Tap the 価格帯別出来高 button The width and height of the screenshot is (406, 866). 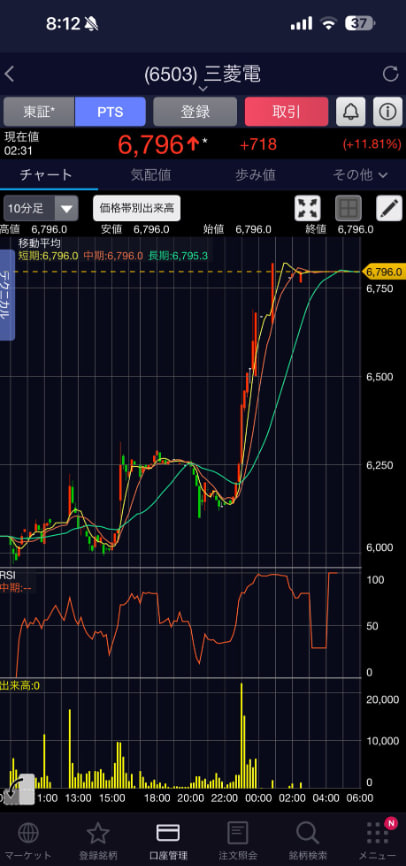136,208
